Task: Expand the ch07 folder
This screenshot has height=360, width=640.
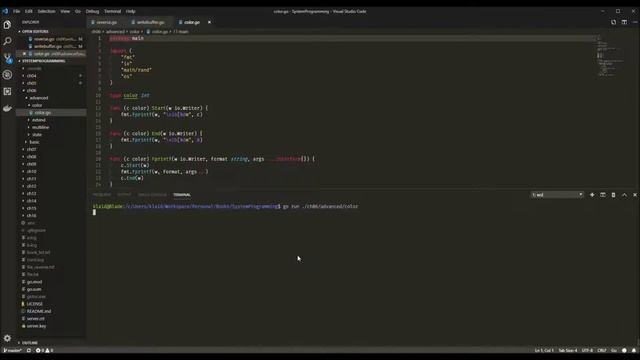Action: coord(31,149)
